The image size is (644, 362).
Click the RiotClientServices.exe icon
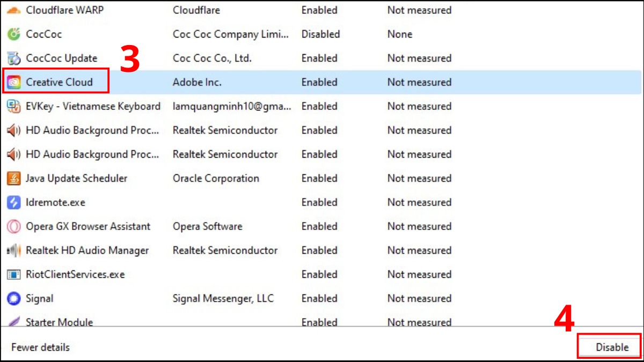click(x=13, y=275)
